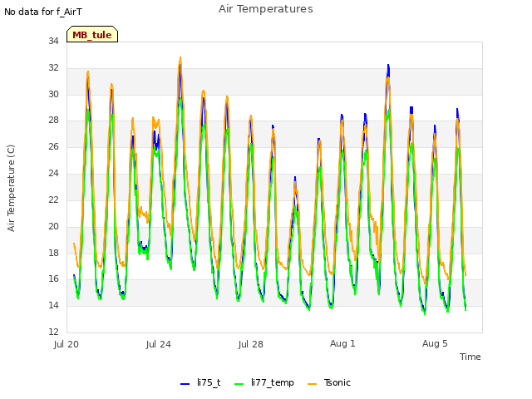This screenshot has height=399, width=532.
Task: Click the 'No data for f_AirT' message
Action: [x=43, y=12]
